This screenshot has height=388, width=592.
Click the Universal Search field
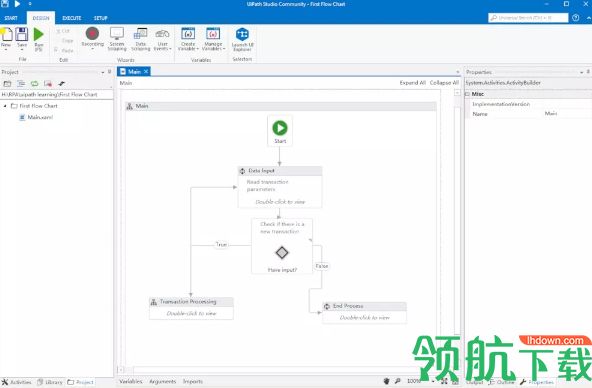tap(528, 18)
